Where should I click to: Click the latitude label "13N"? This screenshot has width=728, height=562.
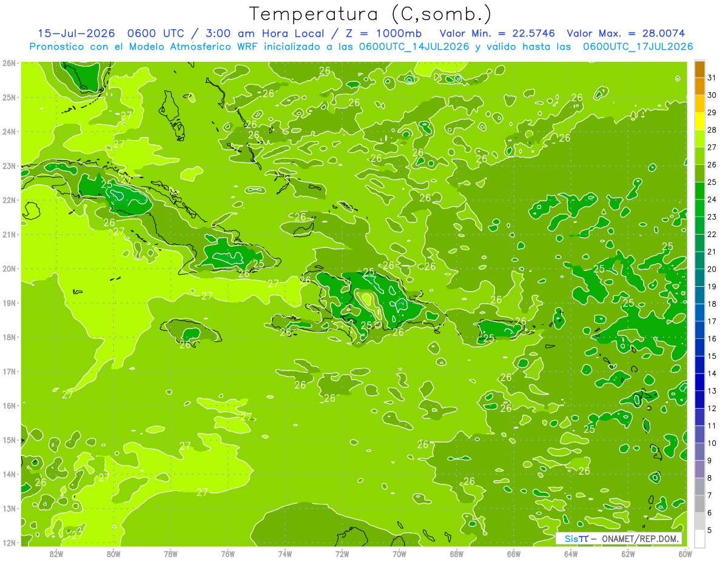[x=8, y=508]
